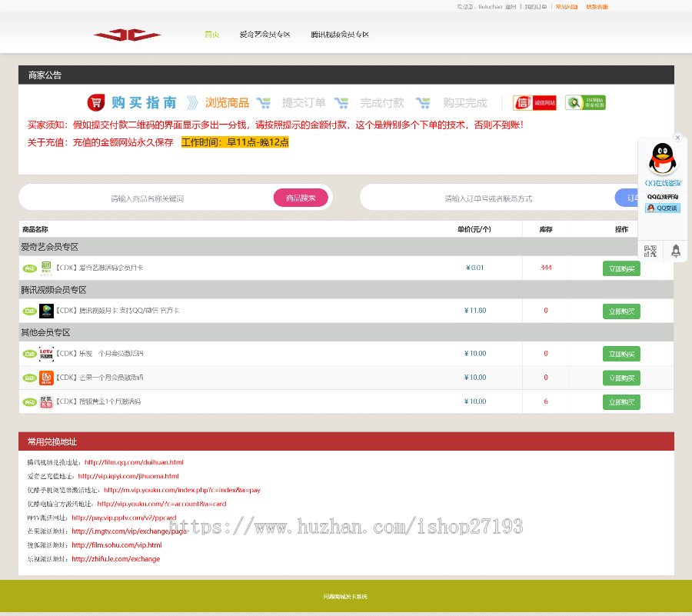Open pay.vip.pptv.com ppcard link

coord(124,518)
